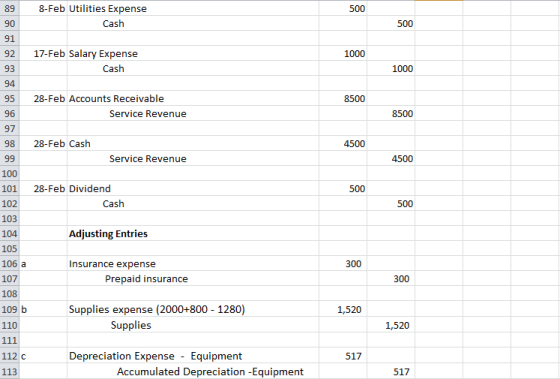This screenshot has height=379, width=560.
Task: Select debit 517 in row 112
Action: (343, 356)
